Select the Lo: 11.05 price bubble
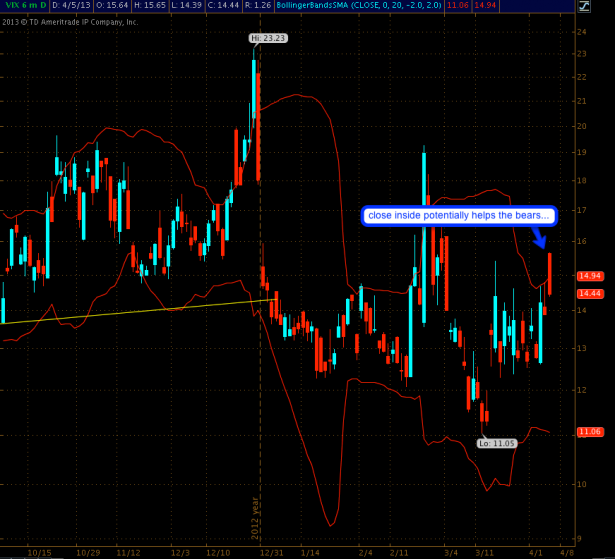The height and width of the screenshot is (559, 615). [x=498, y=443]
